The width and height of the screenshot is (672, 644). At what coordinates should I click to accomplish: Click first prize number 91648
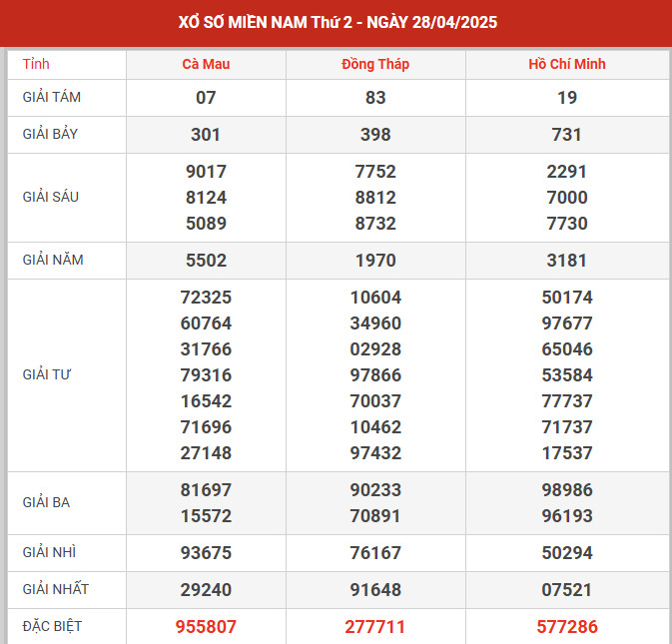point(375,590)
